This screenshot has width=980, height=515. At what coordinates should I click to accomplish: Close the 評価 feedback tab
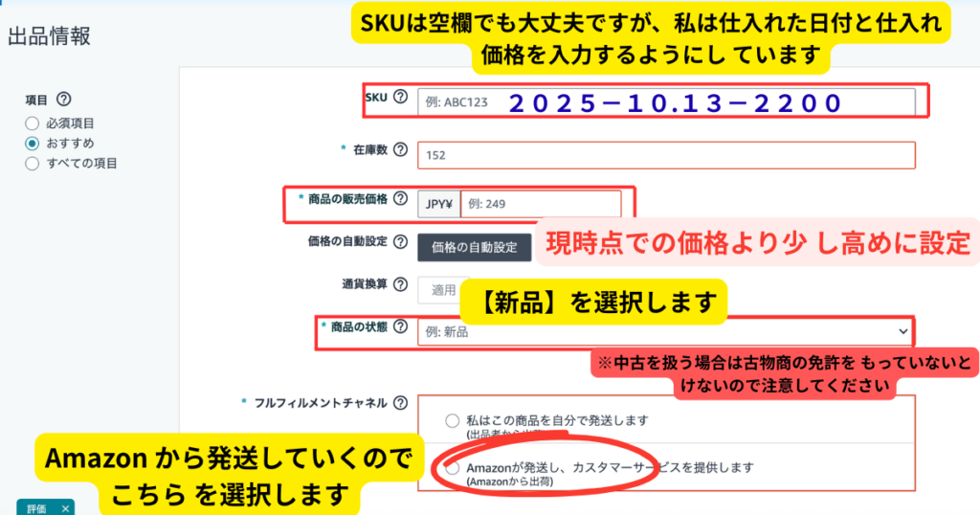(x=66, y=508)
